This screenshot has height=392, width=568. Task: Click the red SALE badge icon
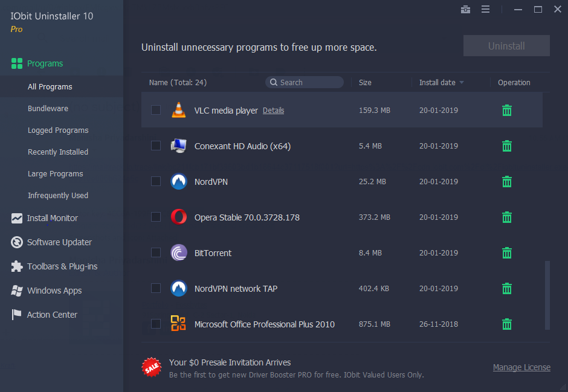[x=151, y=367]
